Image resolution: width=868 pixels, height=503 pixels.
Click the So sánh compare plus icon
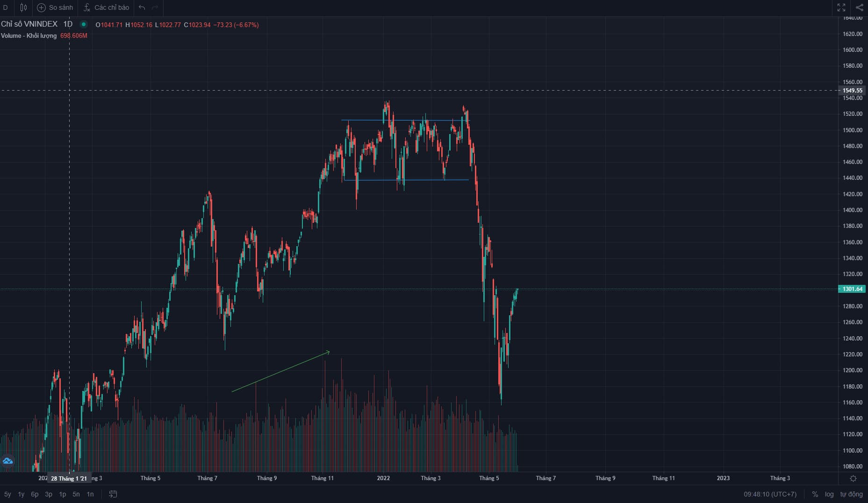coord(41,7)
